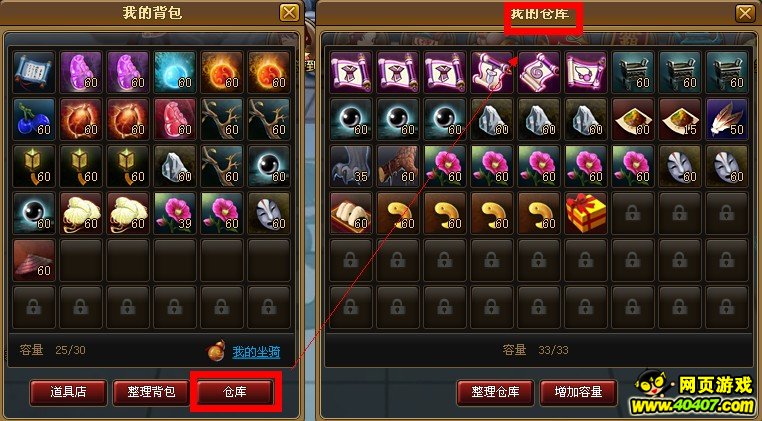The height and width of the screenshot is (421, 762).
Task: Close the 我的背包 backpack window
Action: (x=289, y=12)
